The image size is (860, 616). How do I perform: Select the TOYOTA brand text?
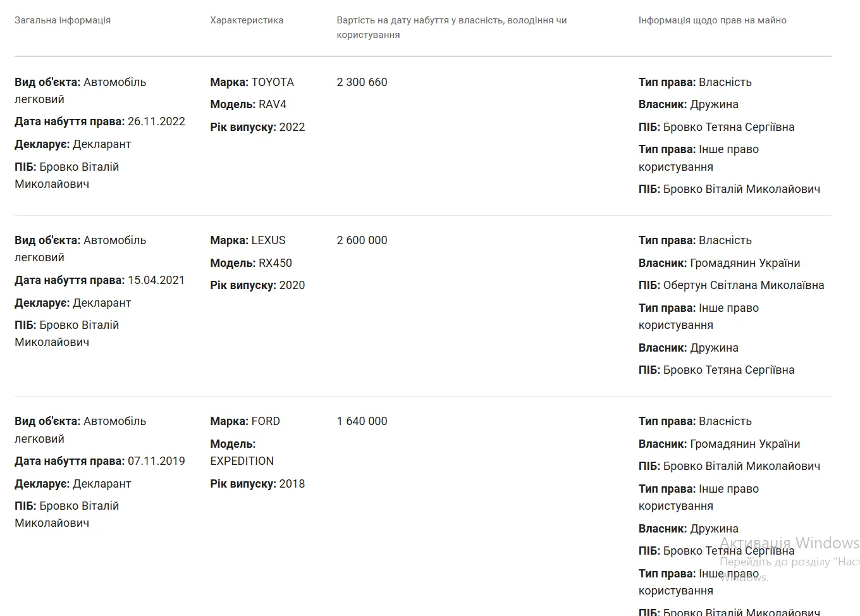point(273,82)
